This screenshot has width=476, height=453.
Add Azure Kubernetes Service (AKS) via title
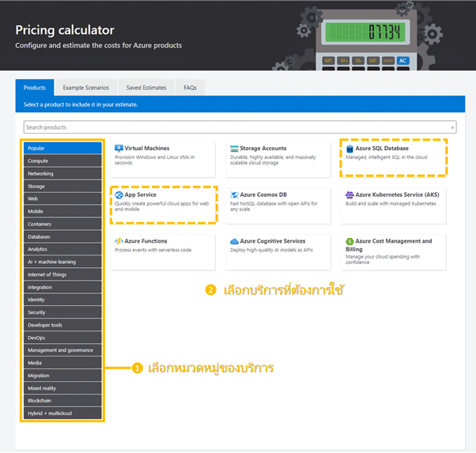pyautogui.click(x=398, y=195)
